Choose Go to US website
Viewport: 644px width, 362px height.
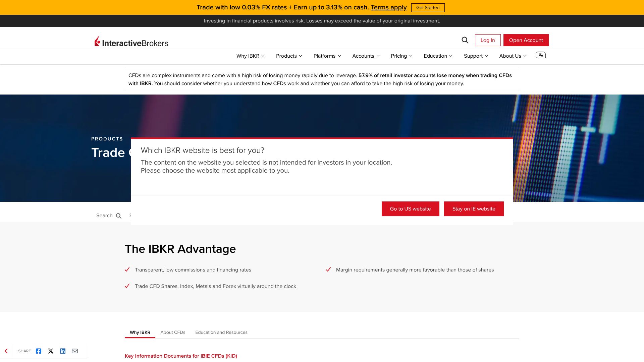pos(411,209)
